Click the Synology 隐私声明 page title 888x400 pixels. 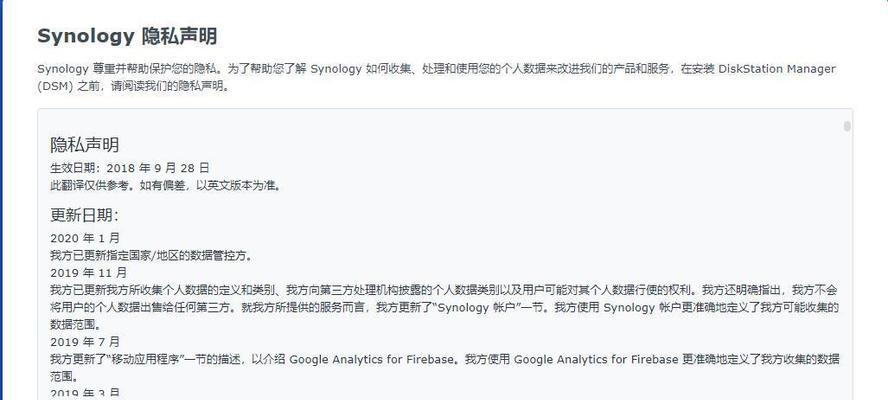pyautogui.click(x=127, y=36)
